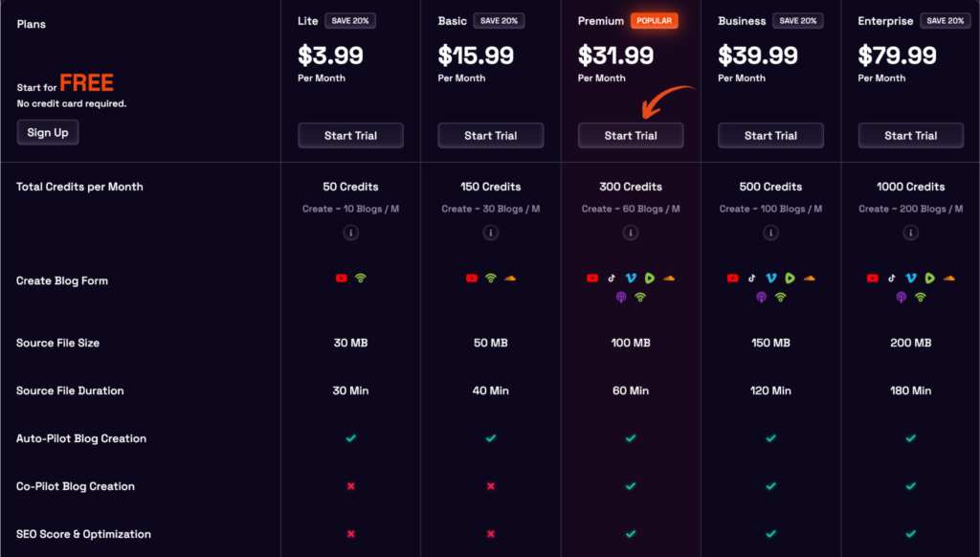Start Trial for the Premium plan

click(x=631, y=136)
